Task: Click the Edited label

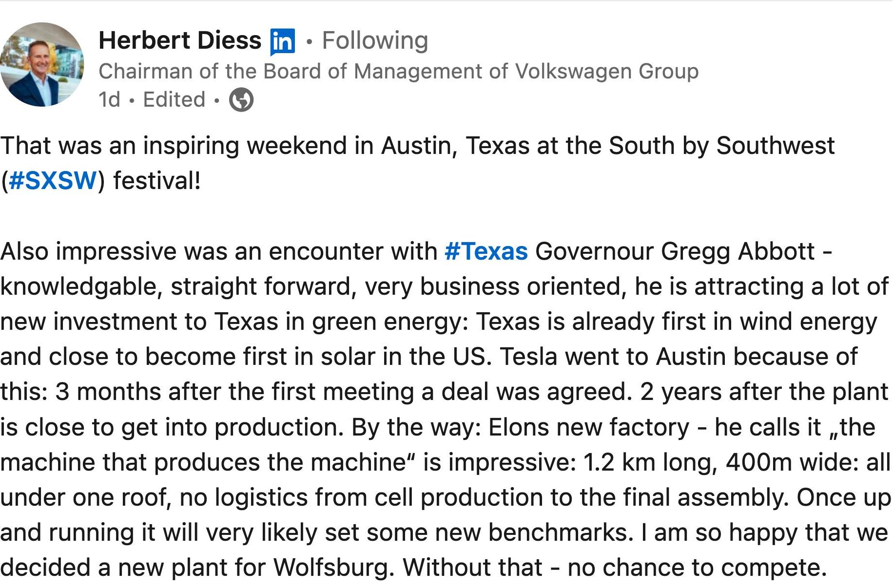Action: (174, 100)
